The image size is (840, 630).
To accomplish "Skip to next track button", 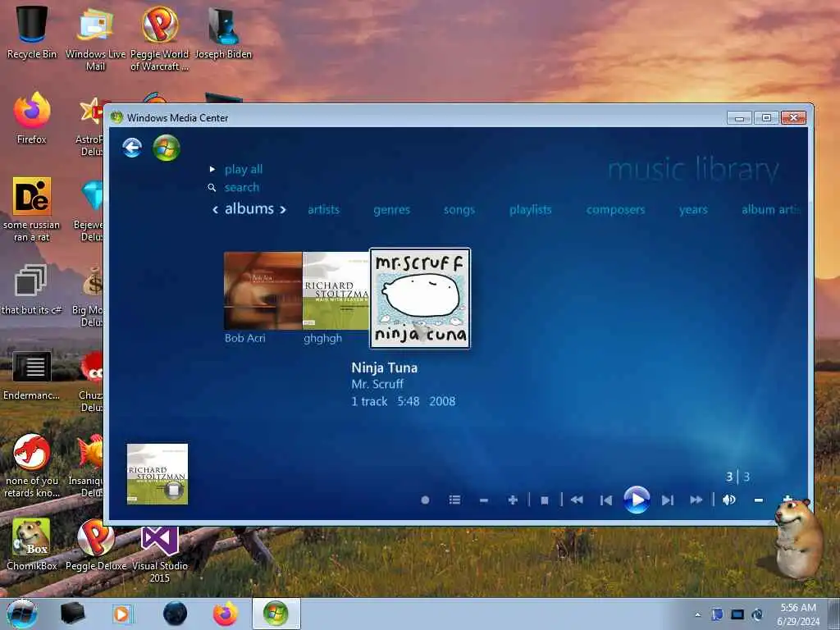I will 667,500.
